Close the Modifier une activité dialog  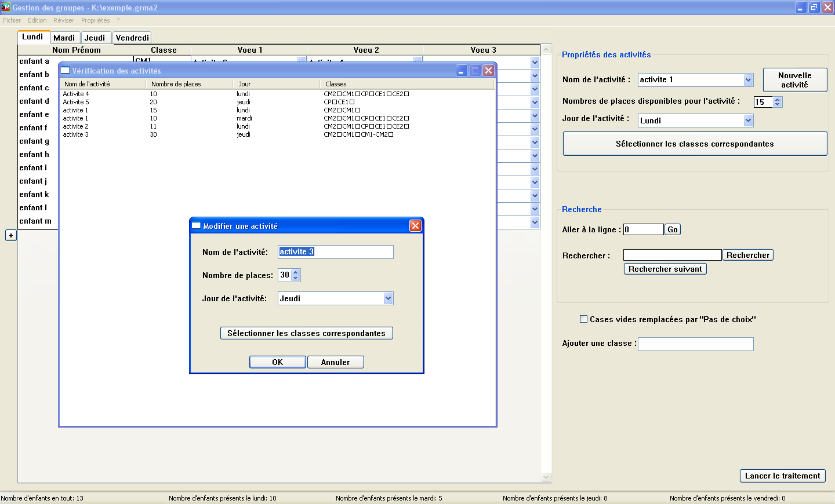click(x=415, y=226)
